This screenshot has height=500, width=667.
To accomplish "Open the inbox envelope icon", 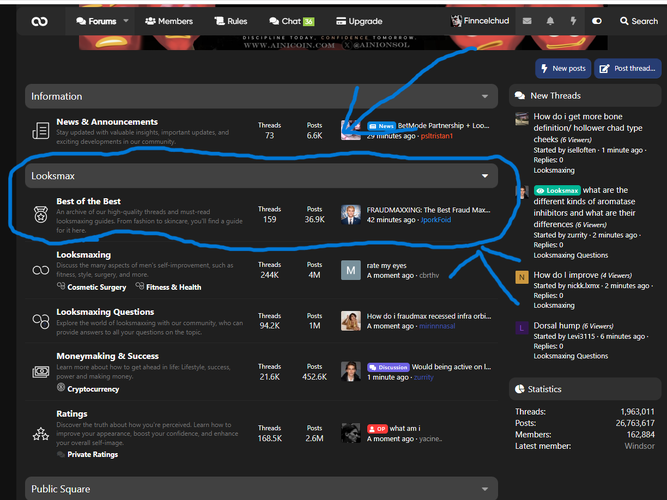I will tap(527, 21).
